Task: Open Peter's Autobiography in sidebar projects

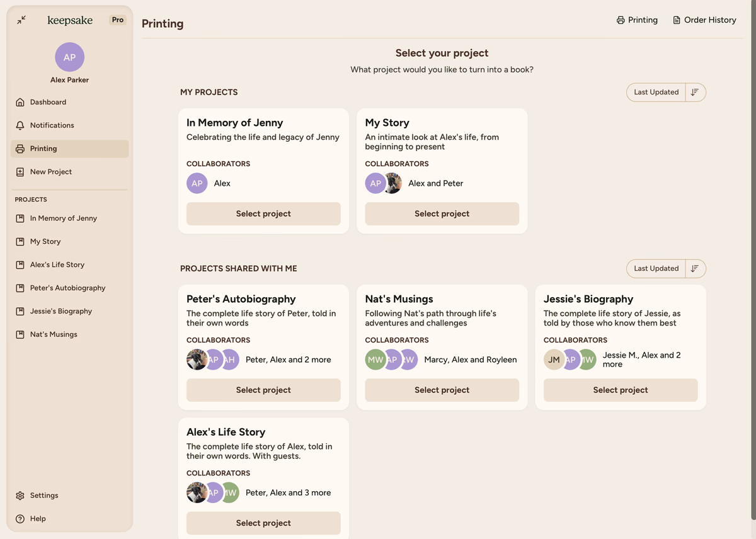Action: (x=67, y=288)
